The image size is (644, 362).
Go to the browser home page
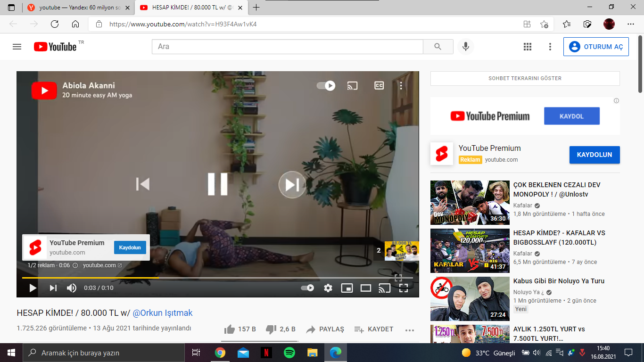pos(75,24)
